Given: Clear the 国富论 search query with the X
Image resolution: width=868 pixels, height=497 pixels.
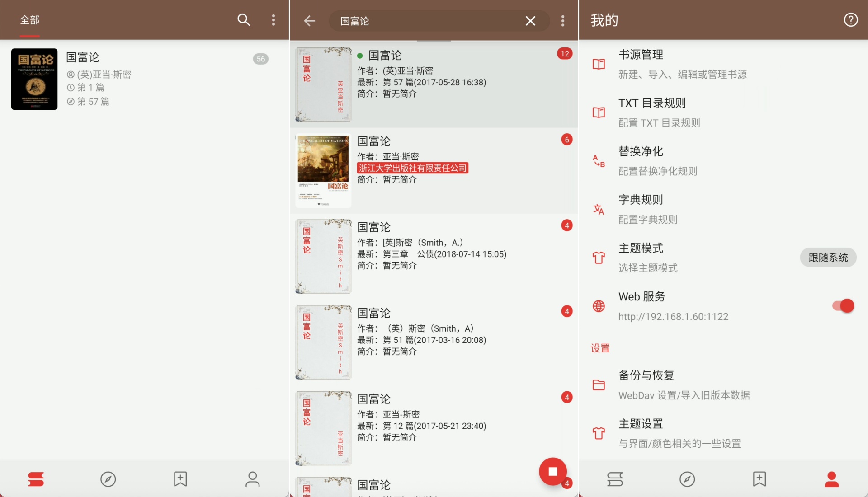Looking at the screenshot, I should coord(530,20).
